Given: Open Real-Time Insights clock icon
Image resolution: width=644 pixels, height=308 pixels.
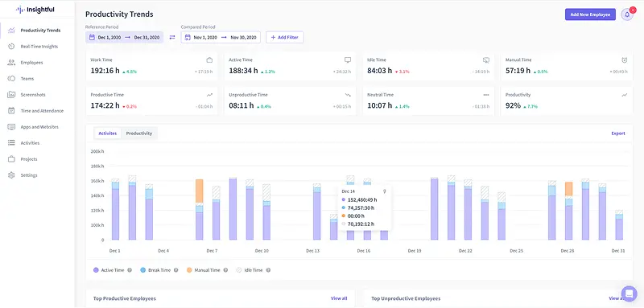Looking at the screenshot, I should click(x=11, y=47).
